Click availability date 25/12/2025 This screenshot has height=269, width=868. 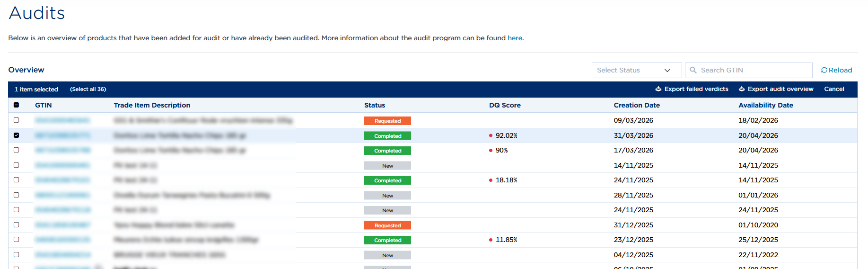758,240
